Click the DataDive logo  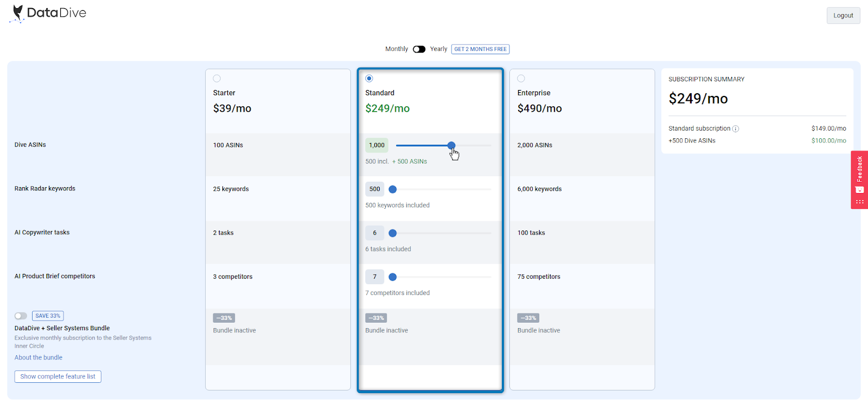49,13
